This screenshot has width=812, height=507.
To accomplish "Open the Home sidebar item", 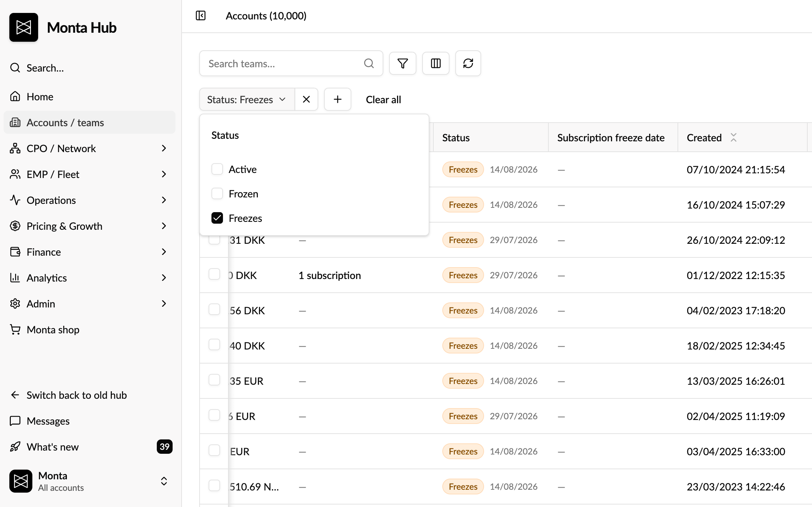I will [x=90, y=97].
